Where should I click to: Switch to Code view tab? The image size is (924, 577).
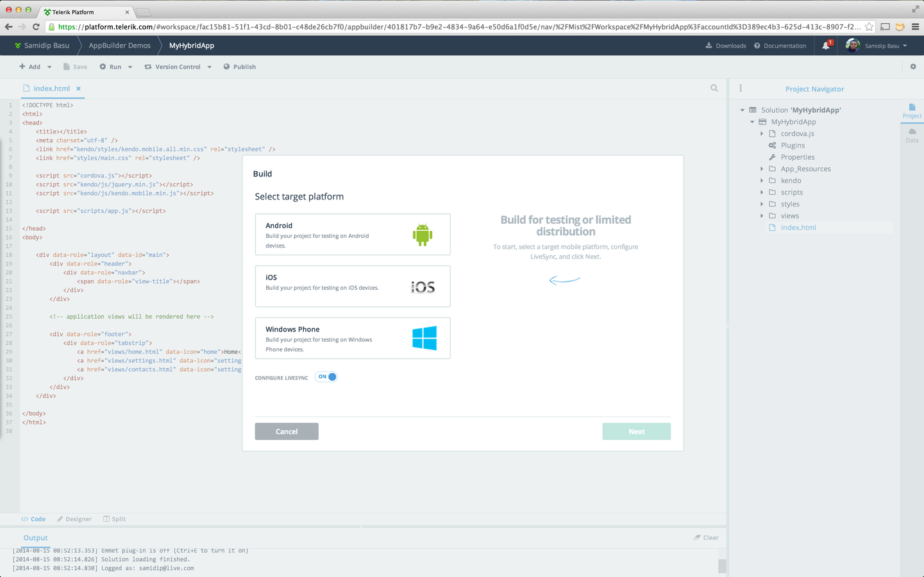point(33,519)
